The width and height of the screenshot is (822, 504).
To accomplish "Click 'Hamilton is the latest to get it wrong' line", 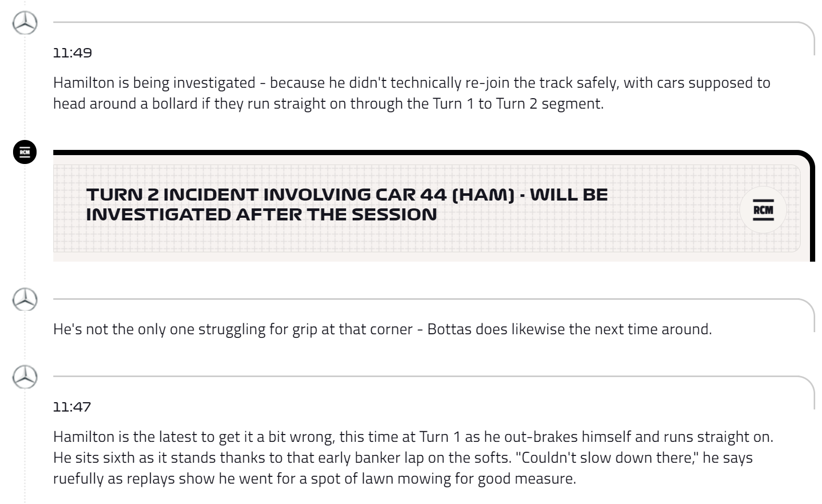I will [413, 437].
